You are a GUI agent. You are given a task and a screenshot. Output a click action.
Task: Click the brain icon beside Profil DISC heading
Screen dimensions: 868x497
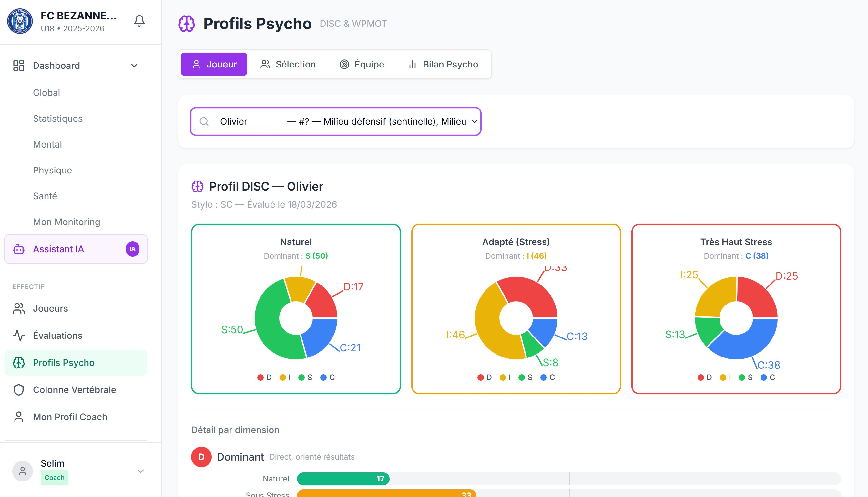pyautogui.click(x=198, y=186)
